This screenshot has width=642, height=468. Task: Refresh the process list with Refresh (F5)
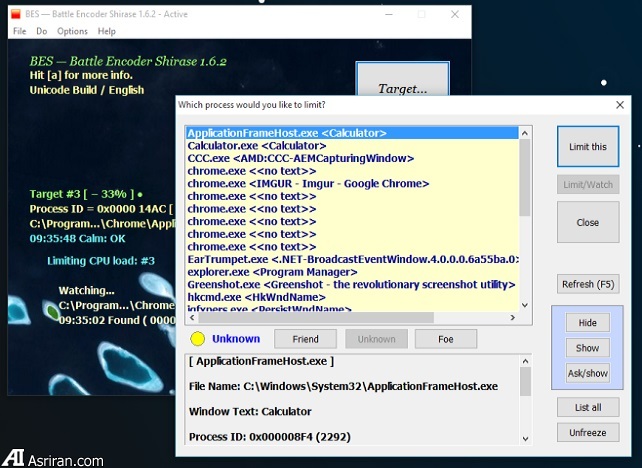tap(587, 284)
